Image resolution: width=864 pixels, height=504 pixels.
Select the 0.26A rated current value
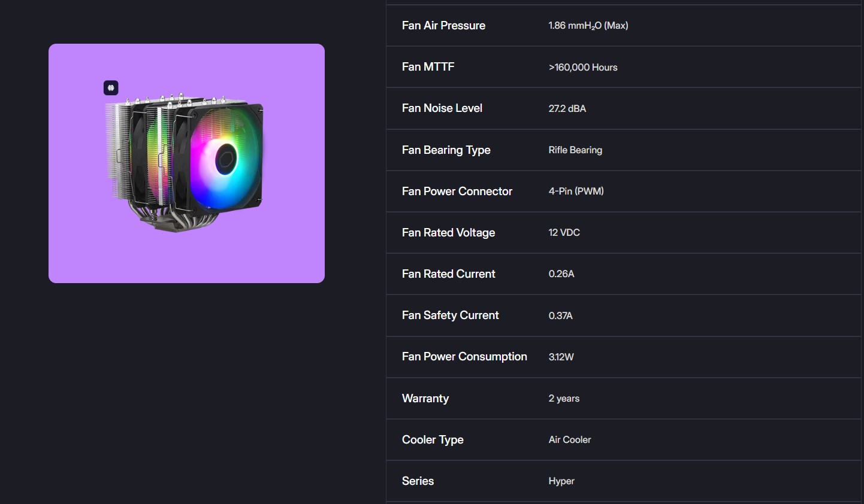[x=561, y=274]
